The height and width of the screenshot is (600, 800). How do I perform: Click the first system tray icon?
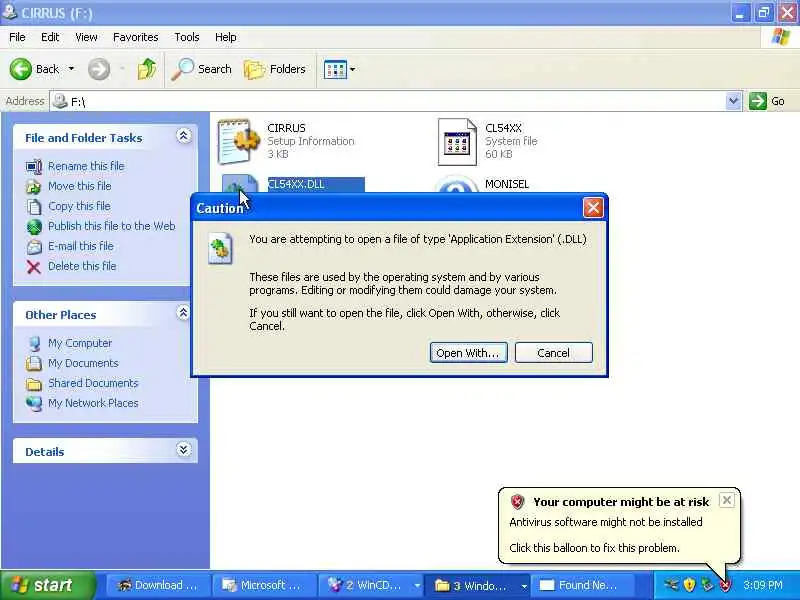(671, 585)
